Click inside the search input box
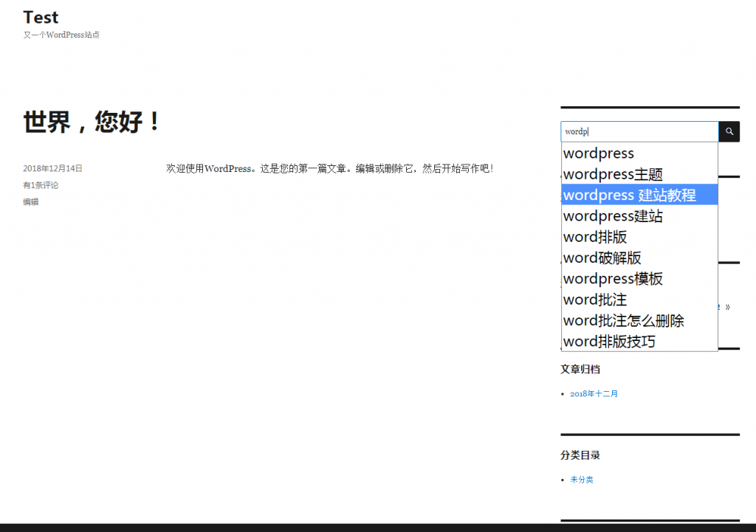 pyautogui.click(x=639, y=131)
